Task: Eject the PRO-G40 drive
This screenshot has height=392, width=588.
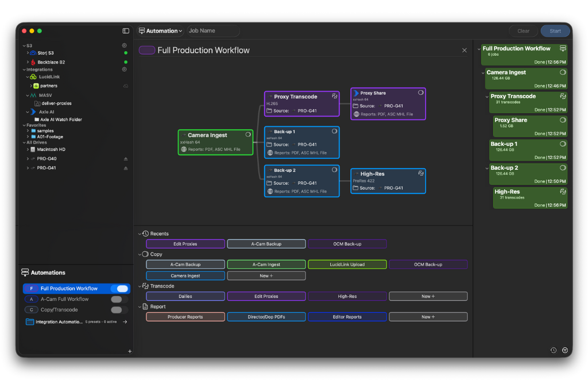Action: (126, 159)
